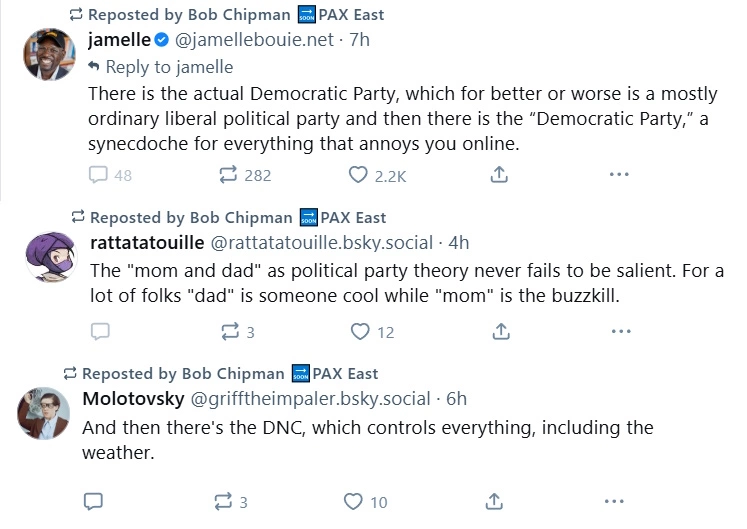Viewport: 747px width, 529px height.
Task: Reply to jamelle's Democratic Party post
Action: (110, 175)
